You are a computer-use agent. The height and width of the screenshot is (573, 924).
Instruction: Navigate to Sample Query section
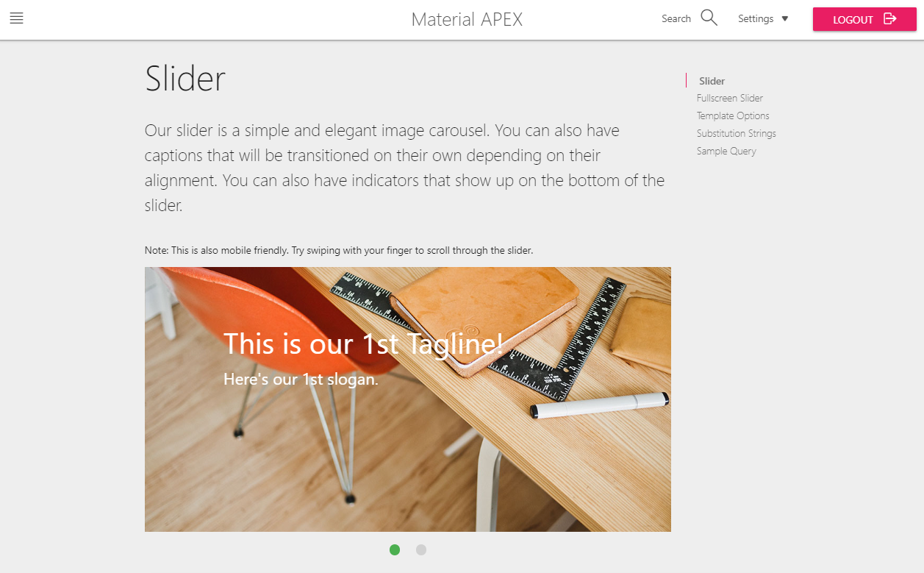point(726,151)
